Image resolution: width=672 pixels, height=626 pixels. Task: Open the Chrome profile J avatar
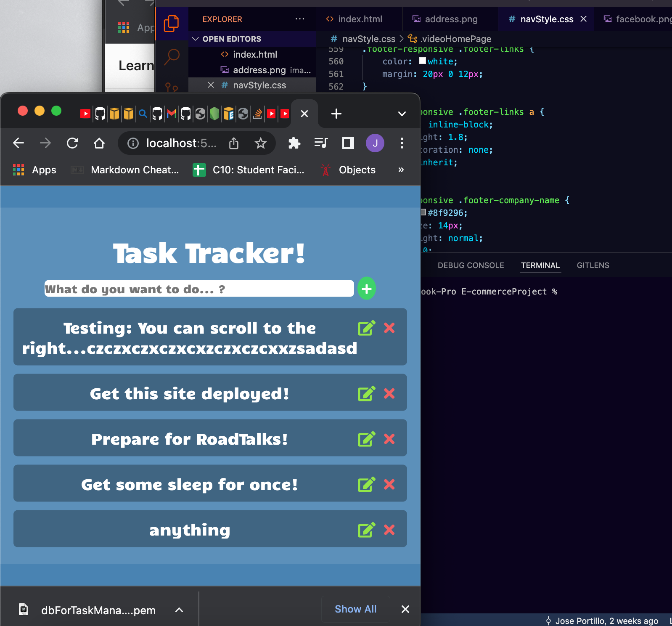point(375,143)
